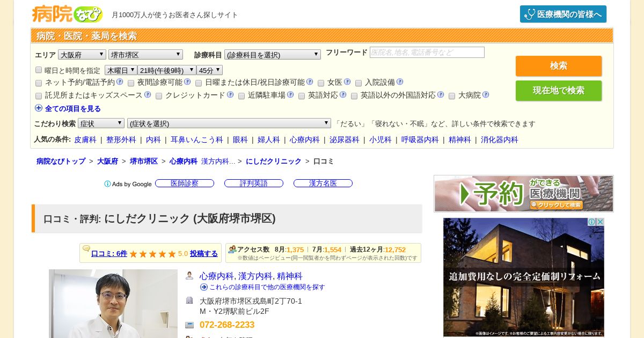Click help icon beside 入院設備
Viewport: 644px width, 338px height.
(x=400, y=82)
